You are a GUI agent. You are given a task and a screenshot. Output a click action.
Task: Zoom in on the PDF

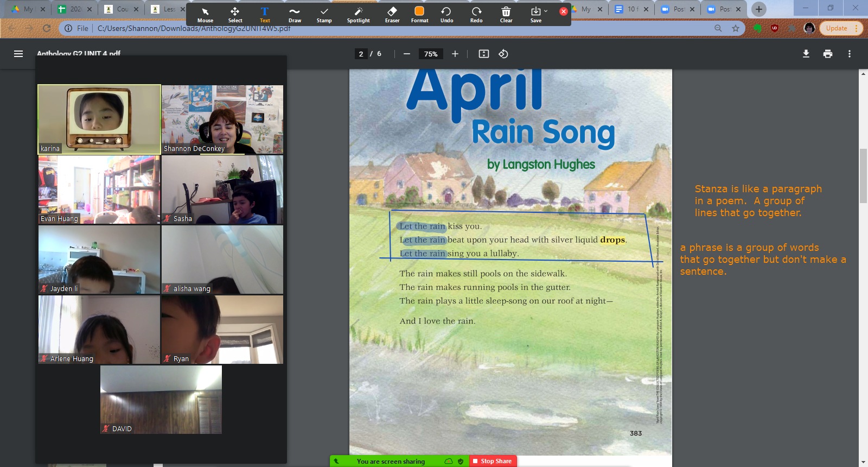pos(455,54)
